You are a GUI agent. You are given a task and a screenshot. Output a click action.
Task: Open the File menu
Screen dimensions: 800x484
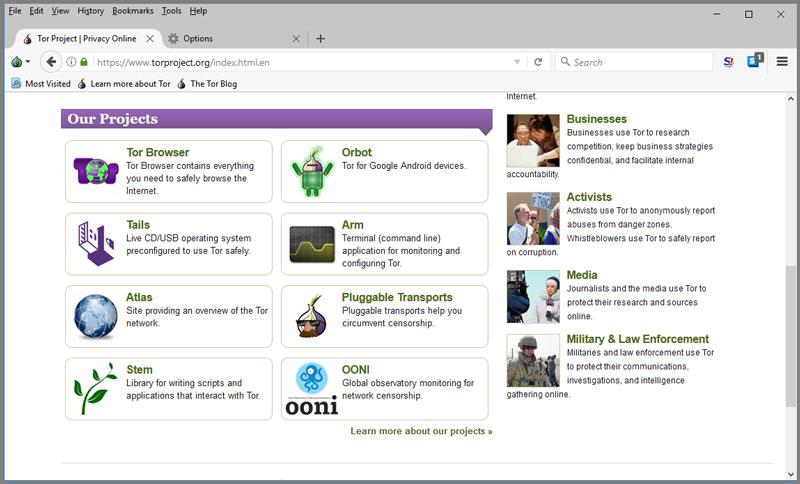(15, 11)
